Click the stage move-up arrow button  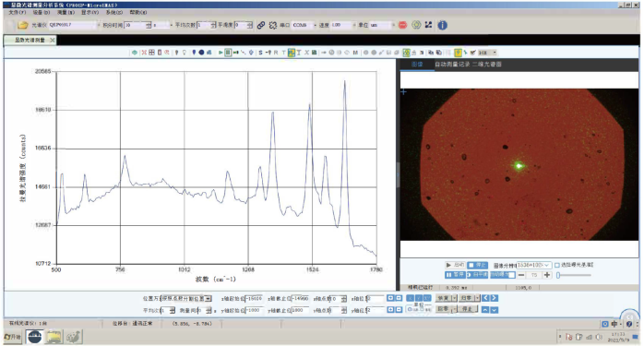pos(485,310)
